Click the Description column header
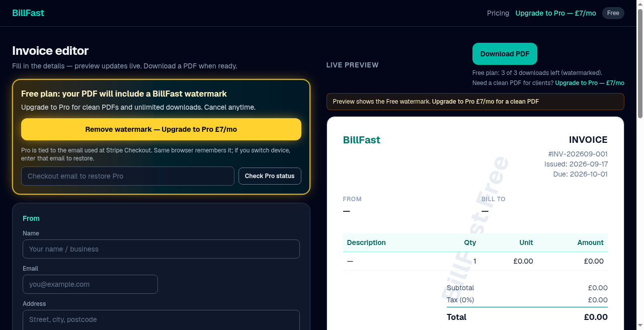644x330 pixels. pos(366,242)
